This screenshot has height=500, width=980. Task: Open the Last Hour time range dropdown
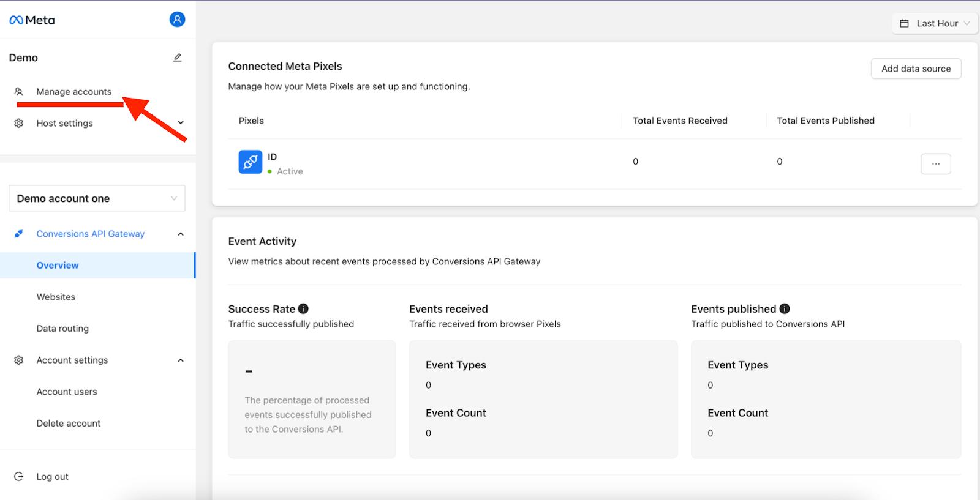coord(934,23)
